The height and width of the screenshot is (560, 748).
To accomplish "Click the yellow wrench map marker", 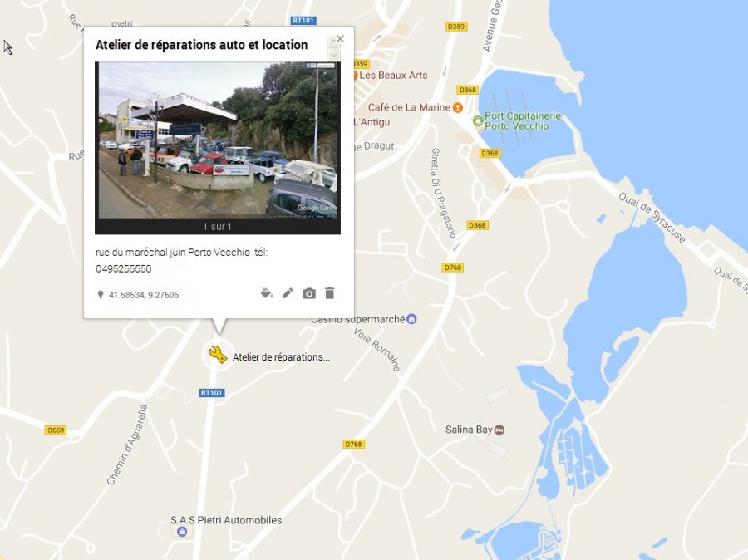I will (218, 356).
